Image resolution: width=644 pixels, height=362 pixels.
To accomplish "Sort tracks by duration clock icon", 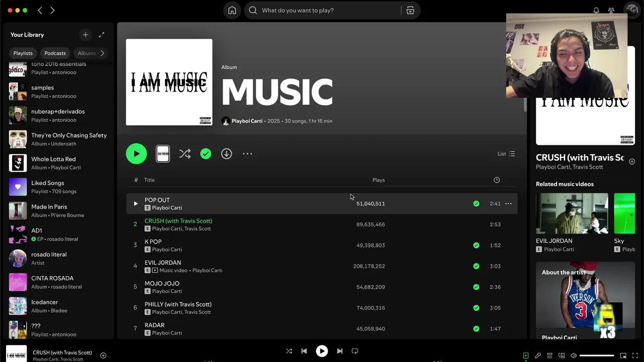I will coord(497,180).
